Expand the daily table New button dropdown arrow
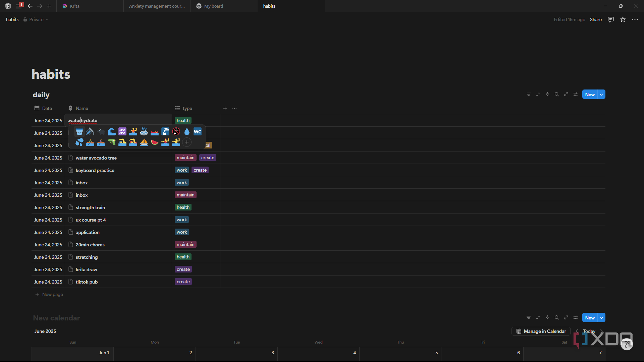The image size is (644, 362). [602, 95]
